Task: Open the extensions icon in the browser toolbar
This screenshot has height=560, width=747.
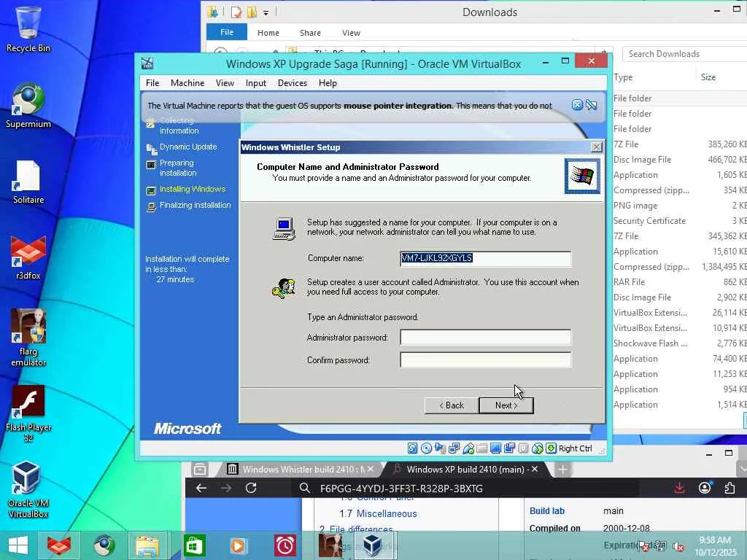Action: [729, 488]
